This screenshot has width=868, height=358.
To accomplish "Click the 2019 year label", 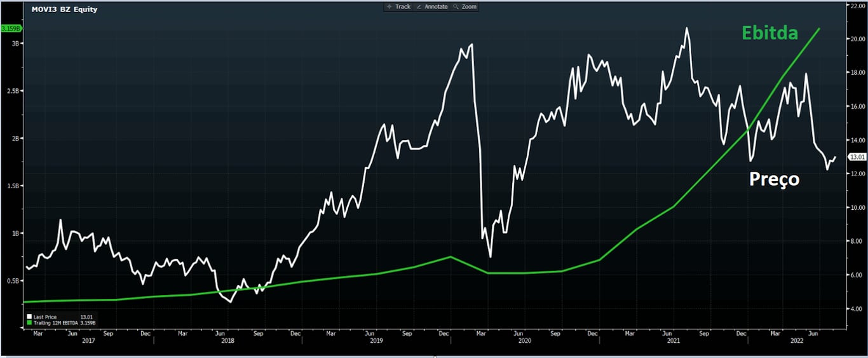I will coord(376,341).
